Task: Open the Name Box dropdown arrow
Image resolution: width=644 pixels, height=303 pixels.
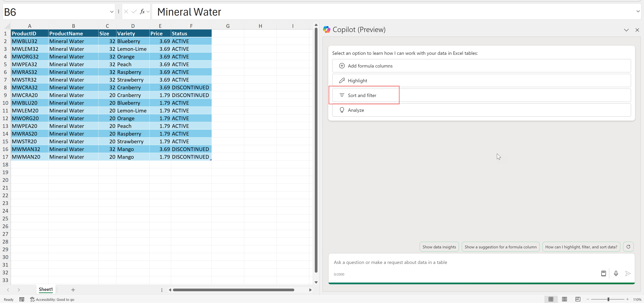Action: (x=112, y=12)
